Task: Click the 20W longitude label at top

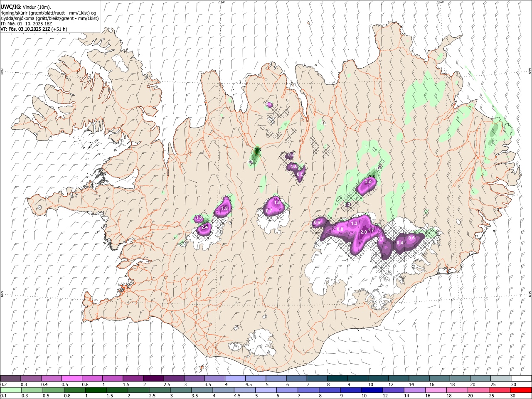Action: [221, 2]
